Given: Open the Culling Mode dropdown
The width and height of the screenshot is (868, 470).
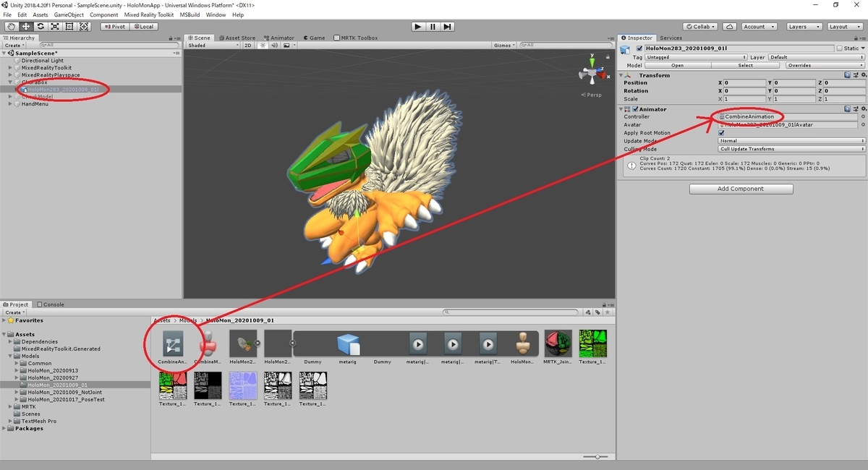Looking at the screenshot, I should 792,149.
